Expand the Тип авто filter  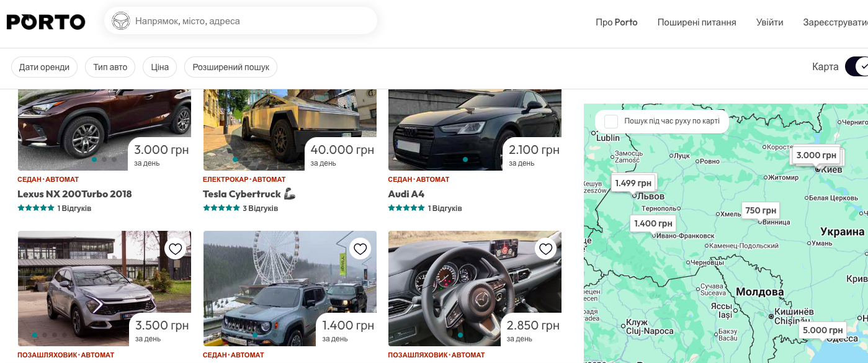tap(110, 67)
